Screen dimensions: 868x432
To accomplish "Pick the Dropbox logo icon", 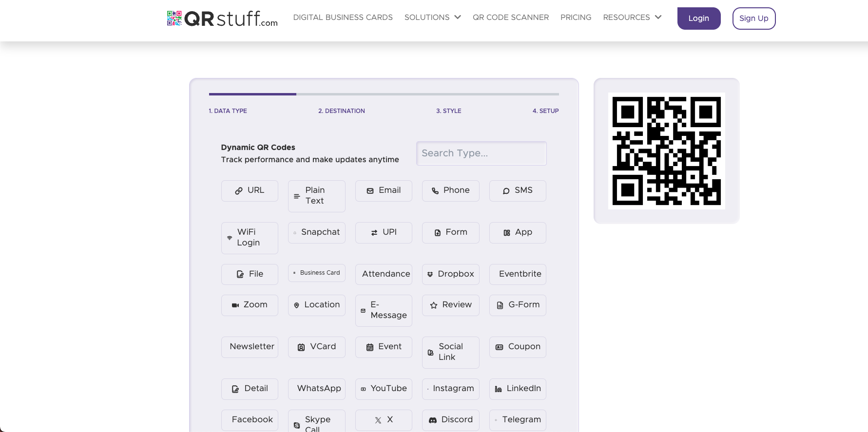I will pos(430,274).
